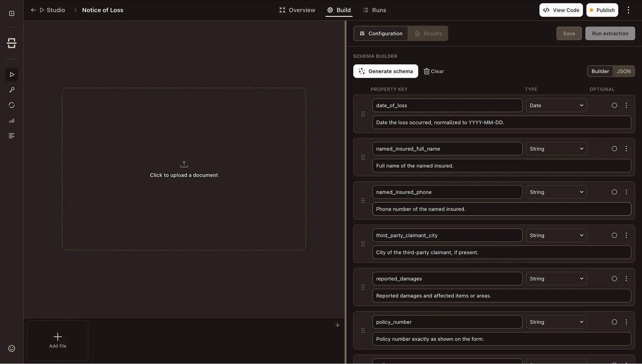
Task: Toggle optional for reported_damages
Action: (614, 279)
